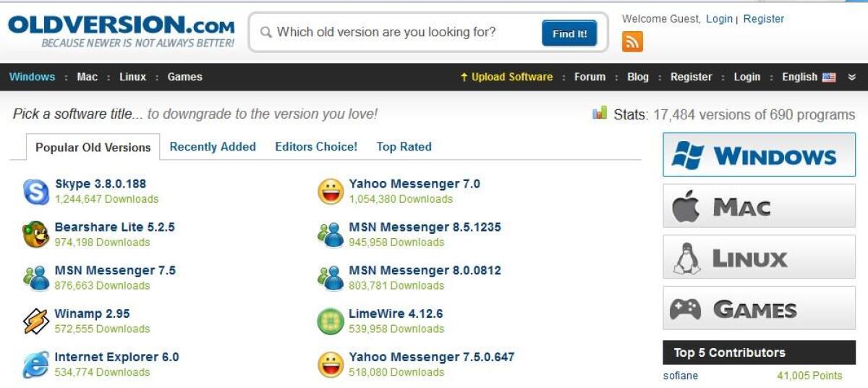
Task: Click the Internet Explorer 6.0 icon
Action: (x=35, y=365)
